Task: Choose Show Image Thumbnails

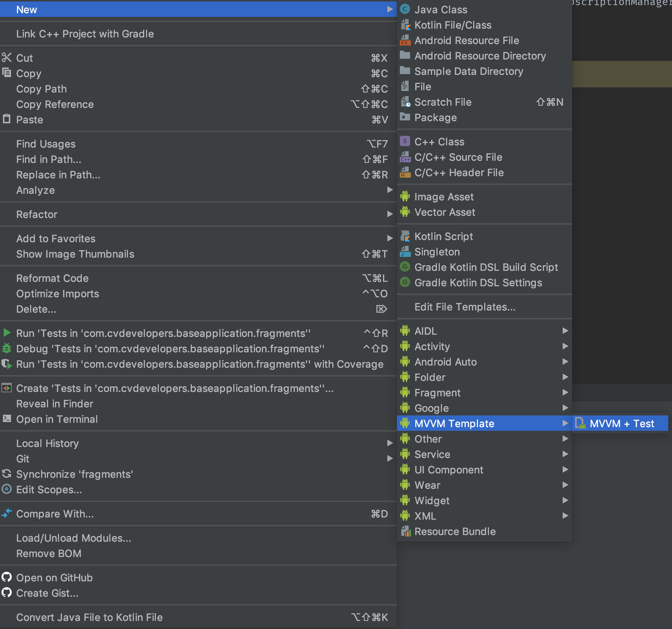Action: [x=198, y=254]
